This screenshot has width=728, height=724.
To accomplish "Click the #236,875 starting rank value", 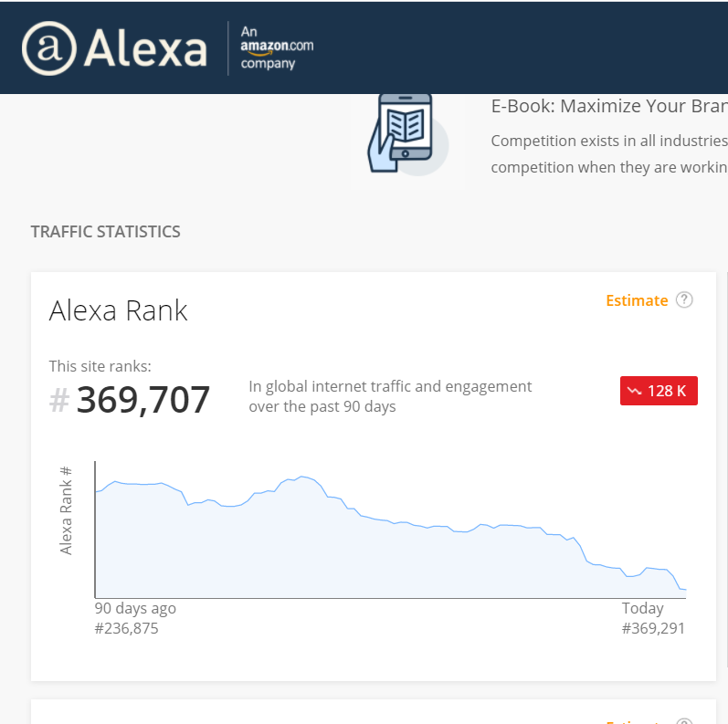I will 126,628.
